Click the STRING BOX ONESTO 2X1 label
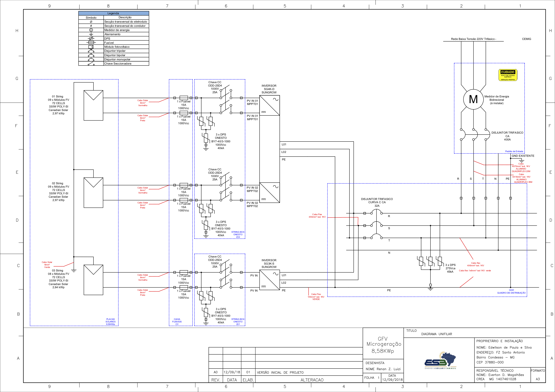 (238, 322)
